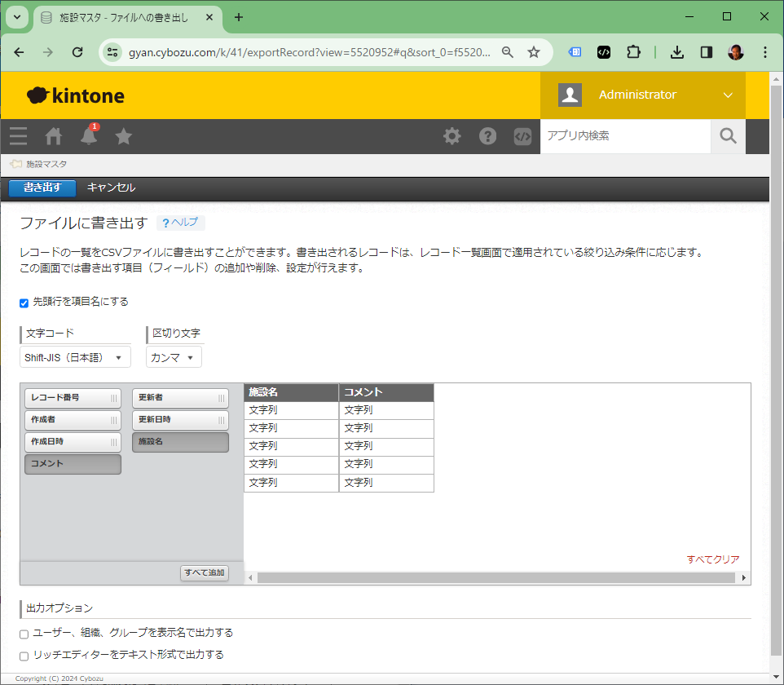Open the tab search chevron
Screen dimensions: 784x685
[x=17, y=17]
